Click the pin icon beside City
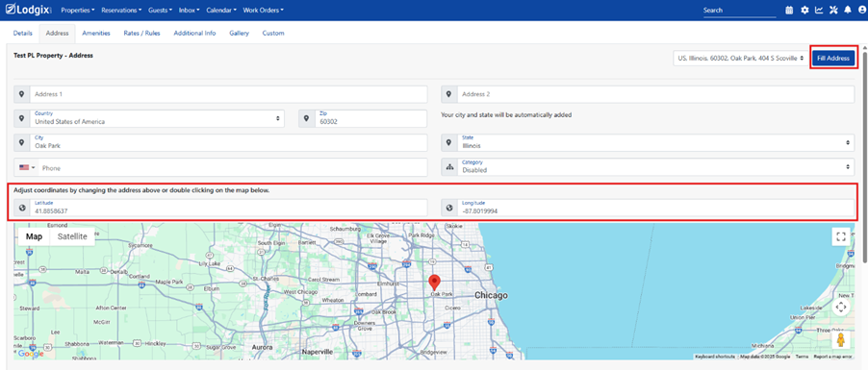This screenshot has width=868, height=370. click(21, 142)
